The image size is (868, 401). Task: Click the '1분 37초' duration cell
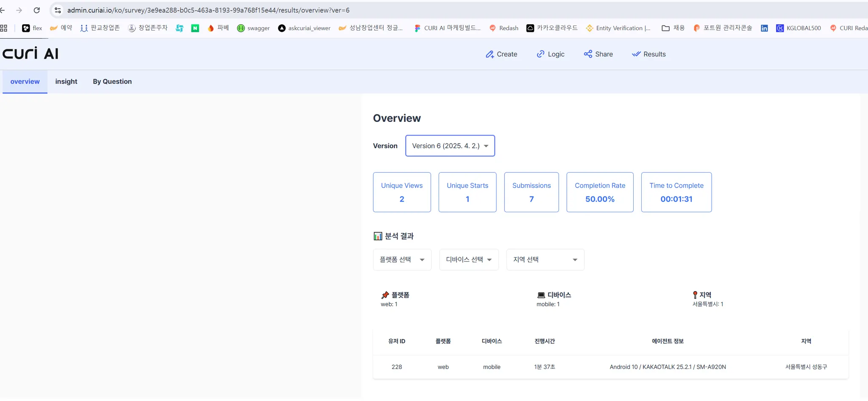[x=545, y=367]
